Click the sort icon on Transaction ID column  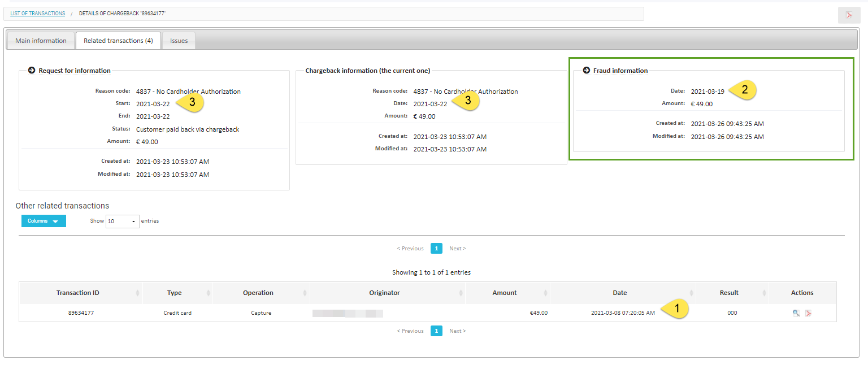click(x=137, y=293)
